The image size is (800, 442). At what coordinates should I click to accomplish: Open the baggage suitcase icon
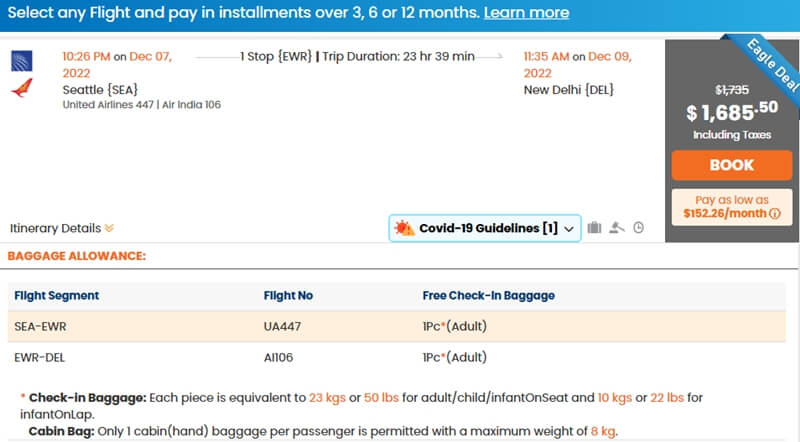pyautogui.click(x=594, y=228)
